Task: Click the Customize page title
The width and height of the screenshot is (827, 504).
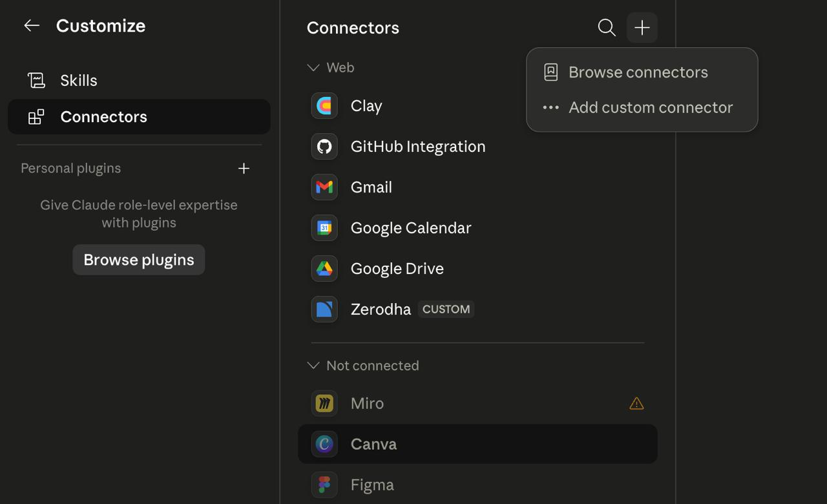Action: (x=101, y=26)
